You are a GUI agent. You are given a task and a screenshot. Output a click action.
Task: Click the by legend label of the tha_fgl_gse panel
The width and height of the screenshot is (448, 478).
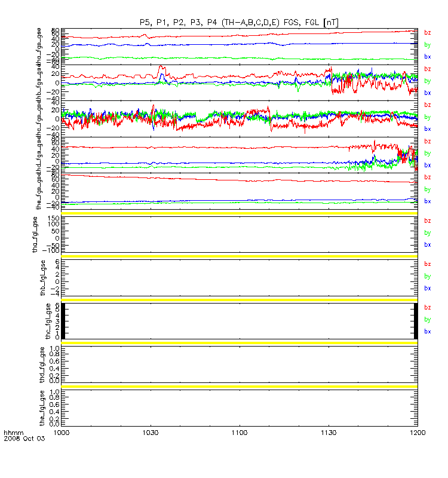427,233
